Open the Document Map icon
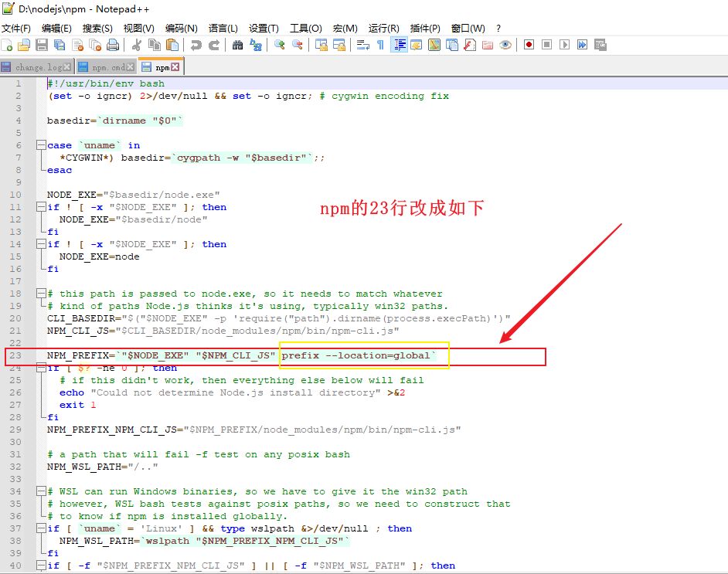Viewport: 728px width, 574px height. point(434,45)
